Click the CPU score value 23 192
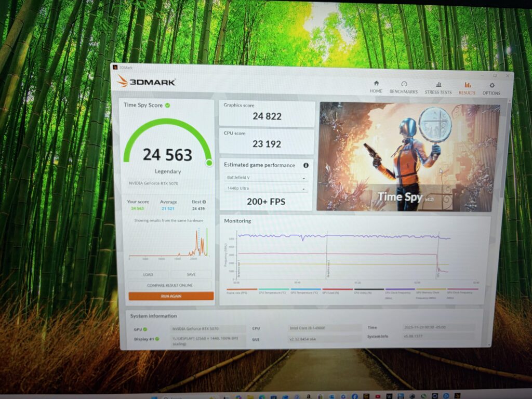The height and width of the screenshot is (399, 532). pos(267,144)
